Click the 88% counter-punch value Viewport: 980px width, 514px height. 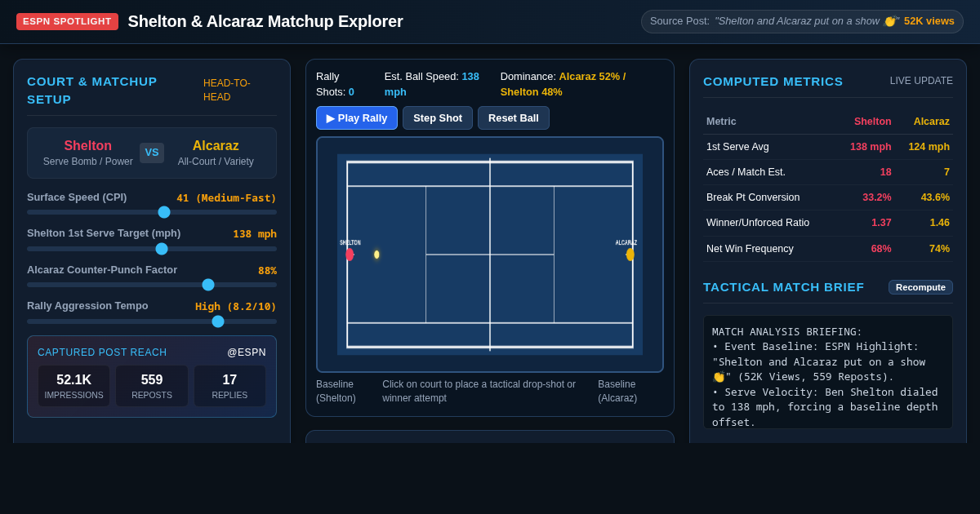click(267, 271)
